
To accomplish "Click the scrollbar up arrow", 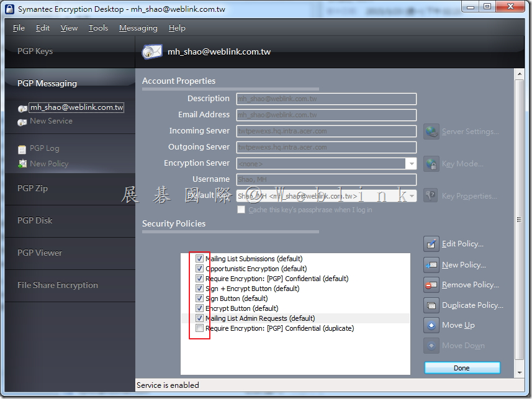I will click(519, 74).
